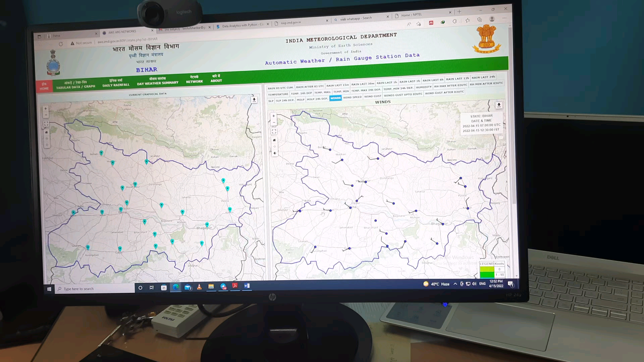Click the Windows taskbar search box
The height and width of the screenshot is (362, 644).
click(95, 289)
